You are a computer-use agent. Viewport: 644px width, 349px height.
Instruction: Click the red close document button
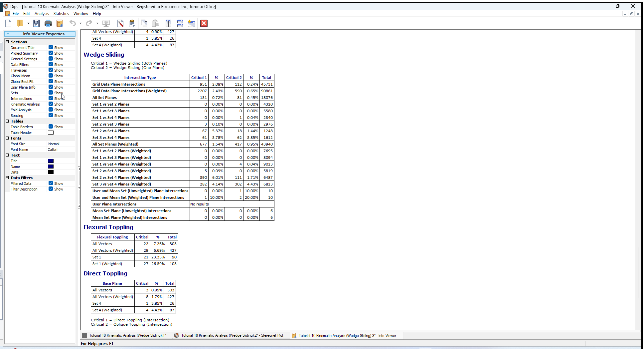[204, 23]
